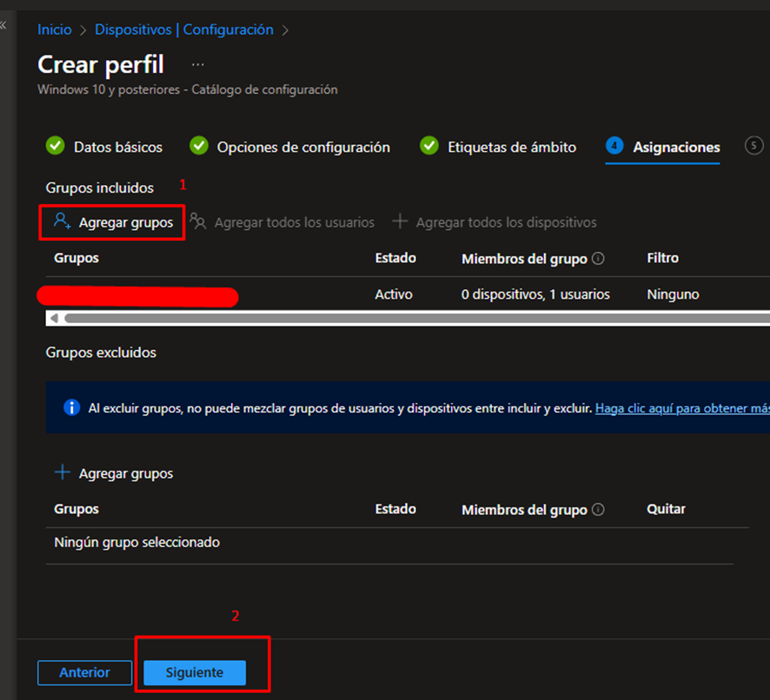Click the Inicio breadcrumb link

coord(54,30)
